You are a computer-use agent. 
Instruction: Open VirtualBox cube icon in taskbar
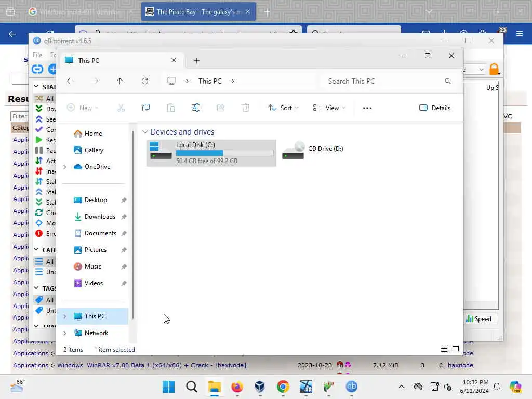(x=260, y=387)
